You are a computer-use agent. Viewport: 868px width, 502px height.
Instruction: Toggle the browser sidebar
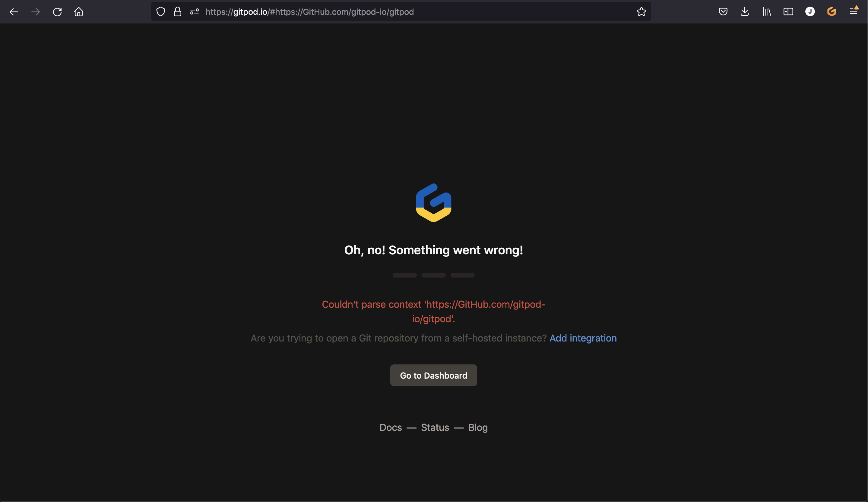(788, 12)
